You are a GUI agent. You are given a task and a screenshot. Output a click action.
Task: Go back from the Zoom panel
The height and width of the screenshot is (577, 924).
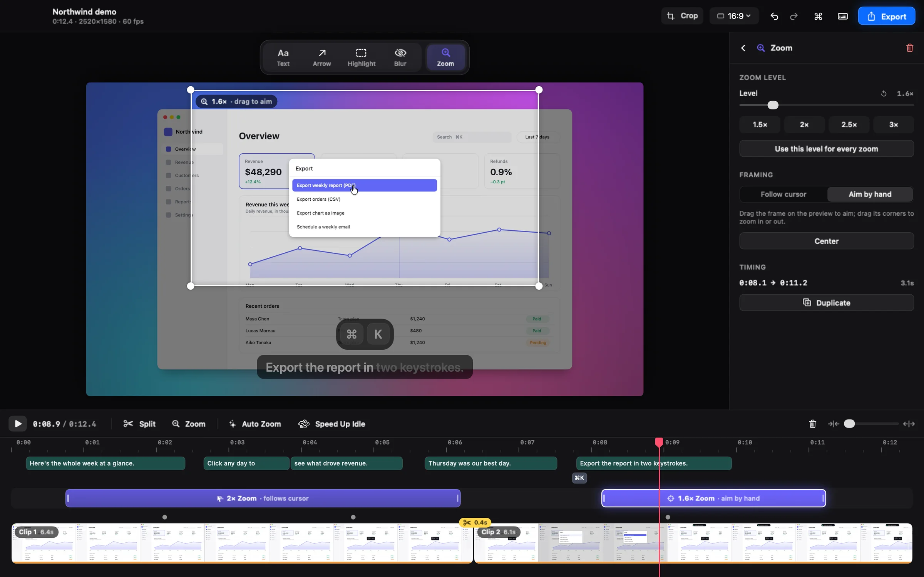pos(743,48)
